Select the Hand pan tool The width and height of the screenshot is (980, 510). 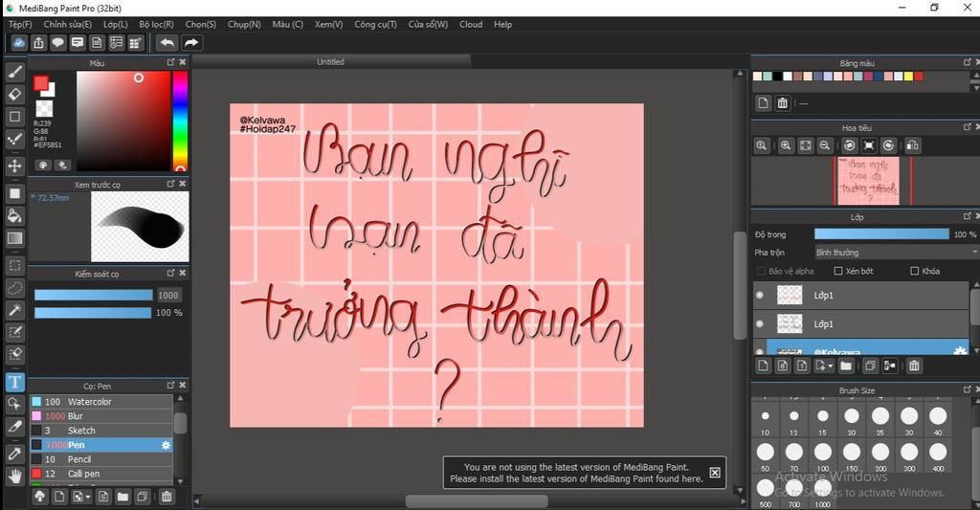[15, 477]
